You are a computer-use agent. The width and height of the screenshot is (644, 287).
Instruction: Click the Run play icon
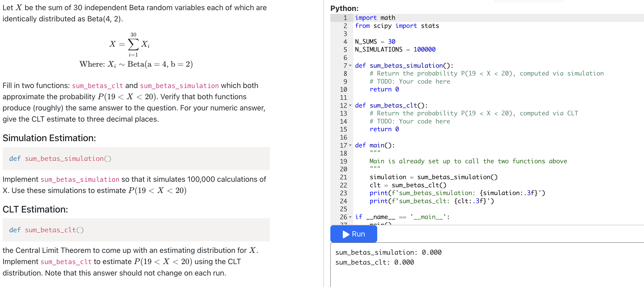(346, 234)
